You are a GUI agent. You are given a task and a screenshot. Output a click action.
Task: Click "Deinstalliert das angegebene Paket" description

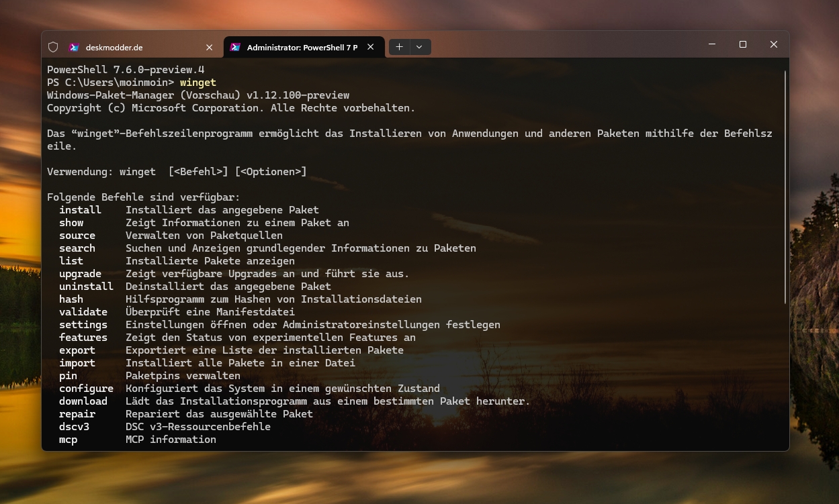point(228,287)
